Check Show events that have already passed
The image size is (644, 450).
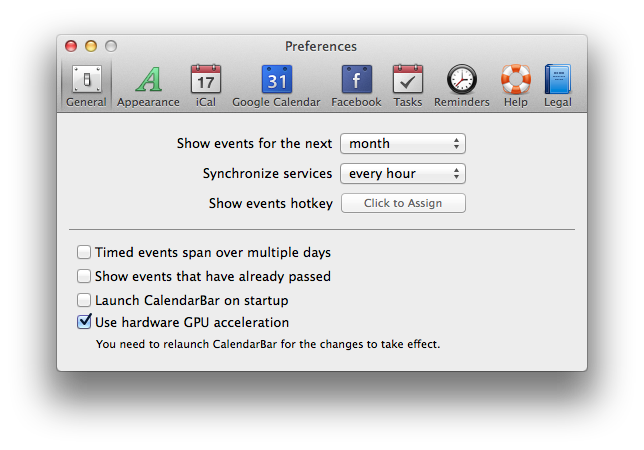click(84, 276)
